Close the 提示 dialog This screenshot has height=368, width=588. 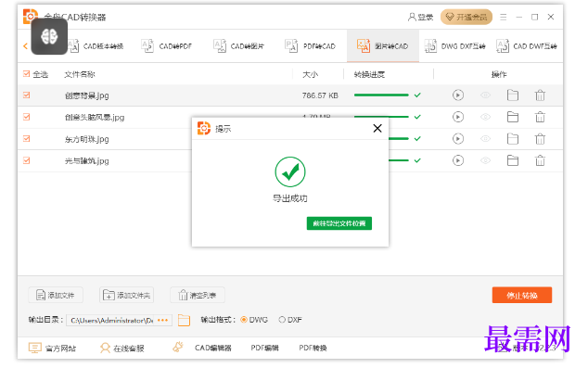coord(377,129)
